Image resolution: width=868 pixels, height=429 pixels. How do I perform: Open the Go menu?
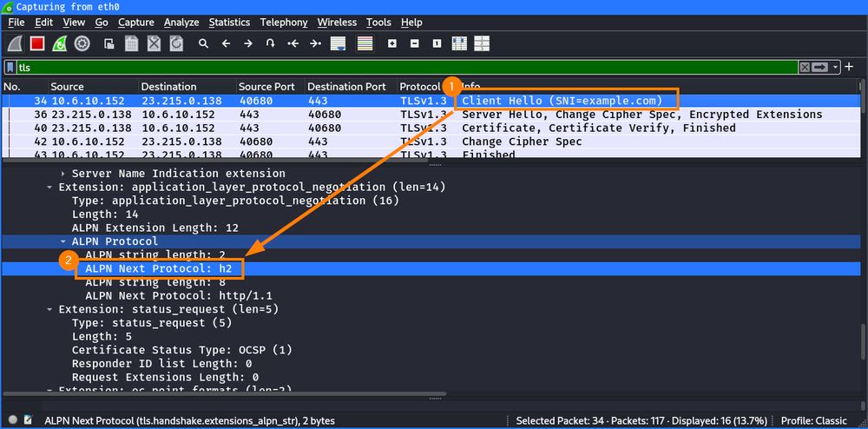(x=102, y=22)
